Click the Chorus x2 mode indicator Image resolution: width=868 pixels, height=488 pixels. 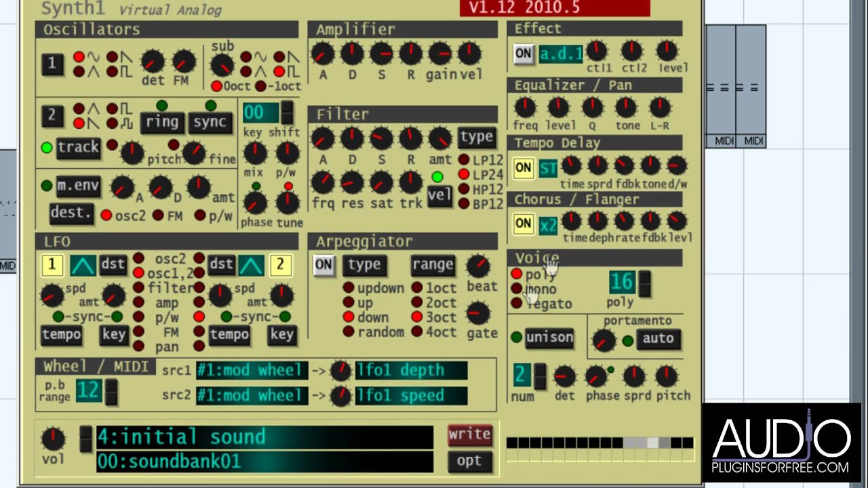pyautogui.click(x=548, y=224)
